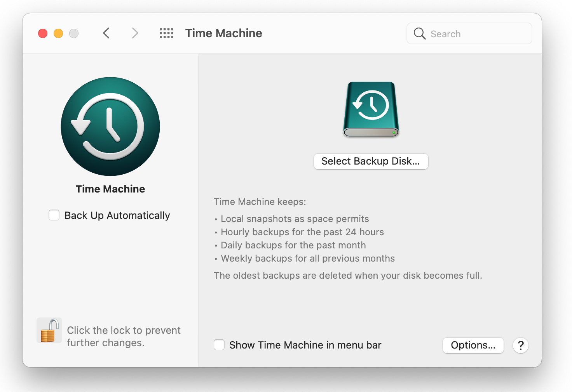Click the backup disk drive icon
Screen dimensions: 572x392
[371, 109]
